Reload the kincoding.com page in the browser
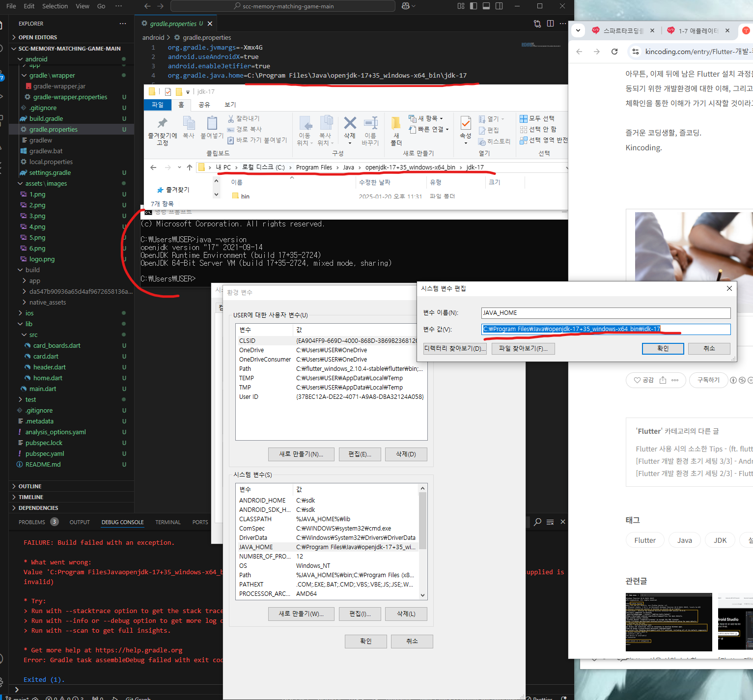The height and width of the screenshot is (700, 753). (x=614, y=52)
